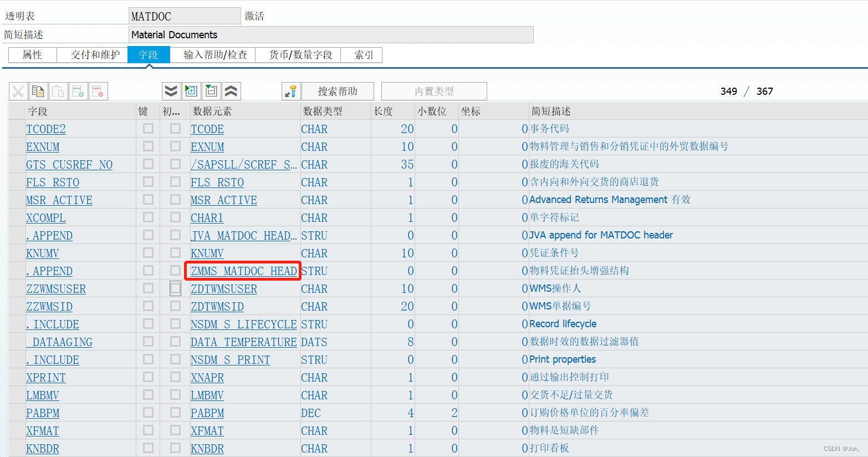Click the Material Documents description field
This screenshot has height=457, width=868.
(331, 34)
